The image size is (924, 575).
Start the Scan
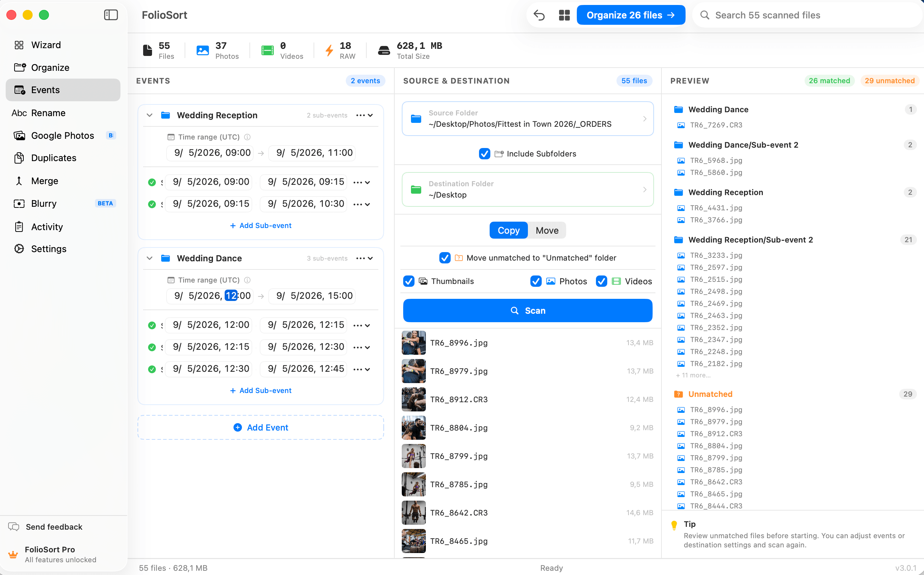click(x=528, y=310)
